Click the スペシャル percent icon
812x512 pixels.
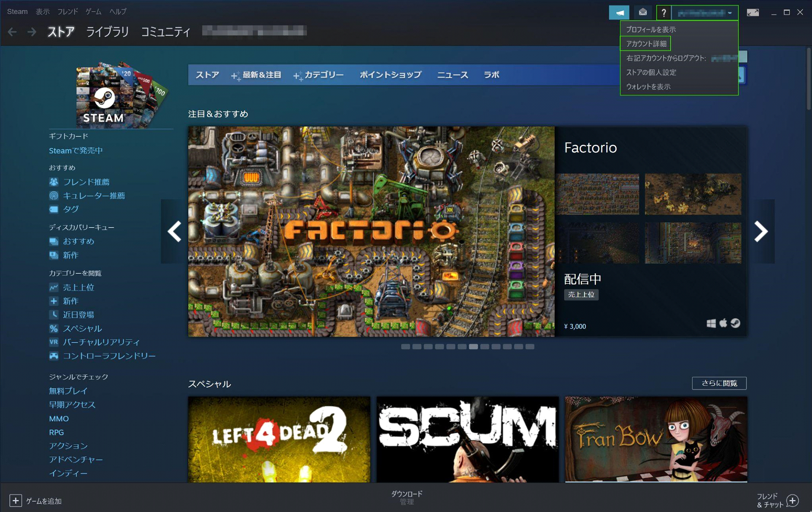click(x=54, y=329)
